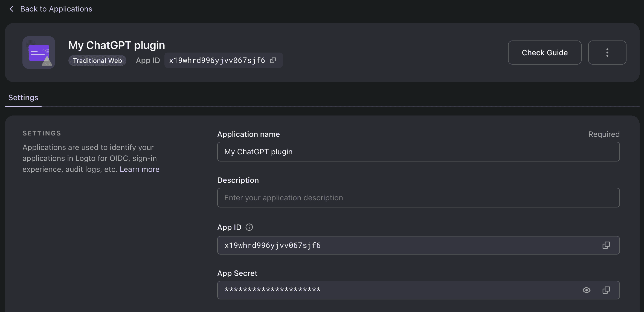Click the header App ID code text
The height and width of the screenshot is (312, 644).
217,60
